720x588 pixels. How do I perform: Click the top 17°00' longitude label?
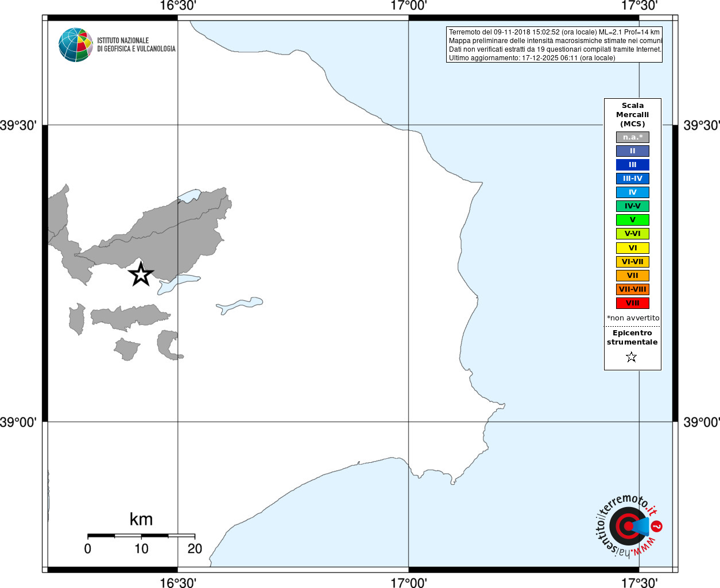(x=408, y=6)
